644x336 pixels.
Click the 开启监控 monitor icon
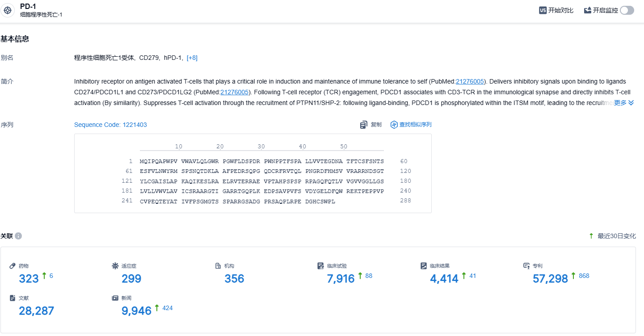(x=588, y=10)
